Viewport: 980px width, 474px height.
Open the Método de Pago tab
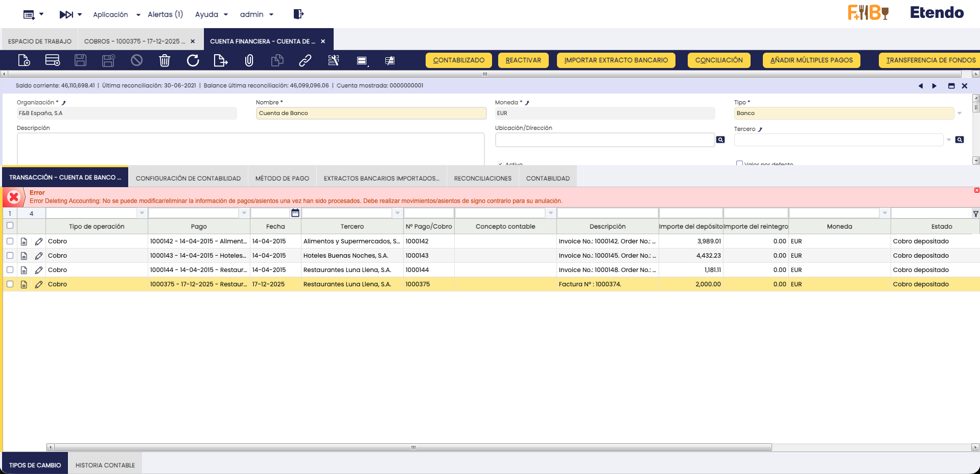point(282,178)
